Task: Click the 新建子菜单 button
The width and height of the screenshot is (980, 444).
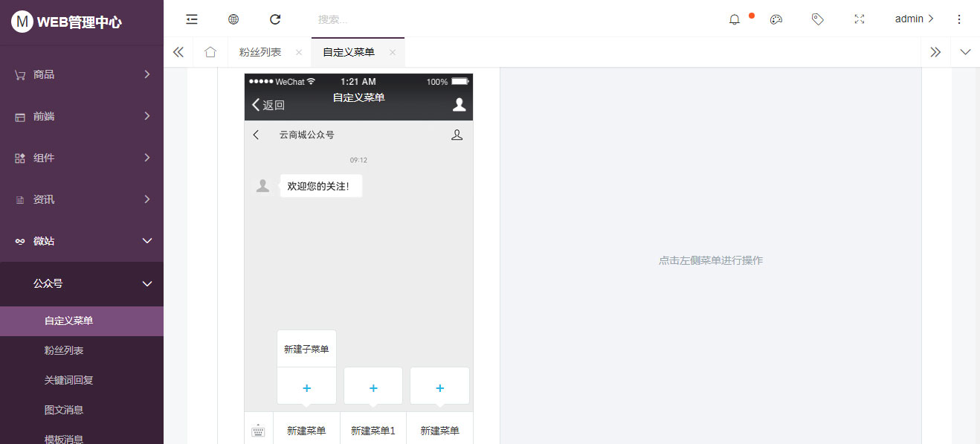Action: [x=306, y=347]
